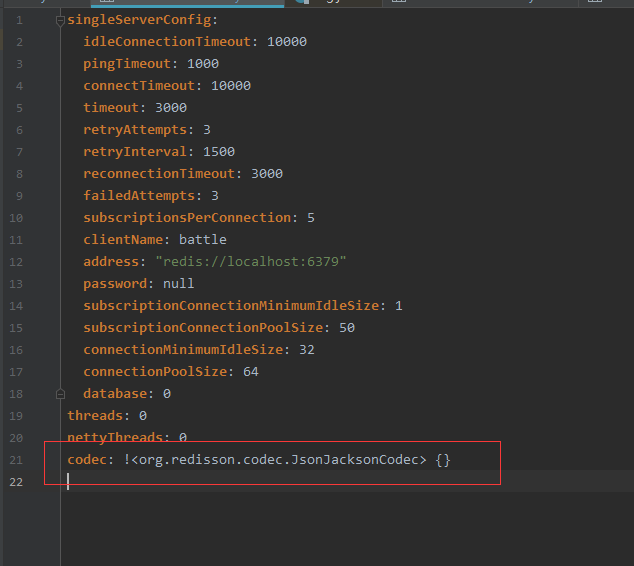Click the value 50 after subscriptionConnectionPoolSize

tap(347, 327)
